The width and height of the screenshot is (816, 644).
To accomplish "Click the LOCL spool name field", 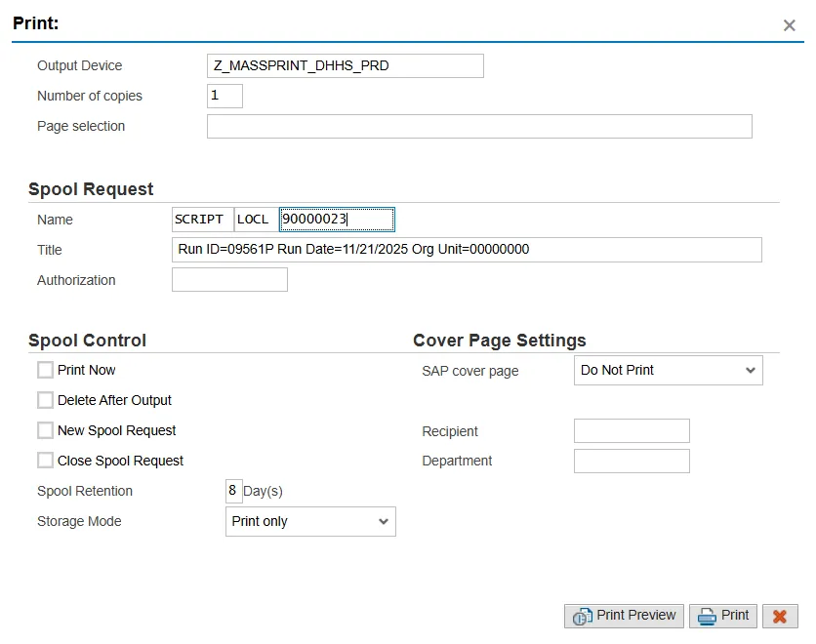I will click(x=256, y=220).
